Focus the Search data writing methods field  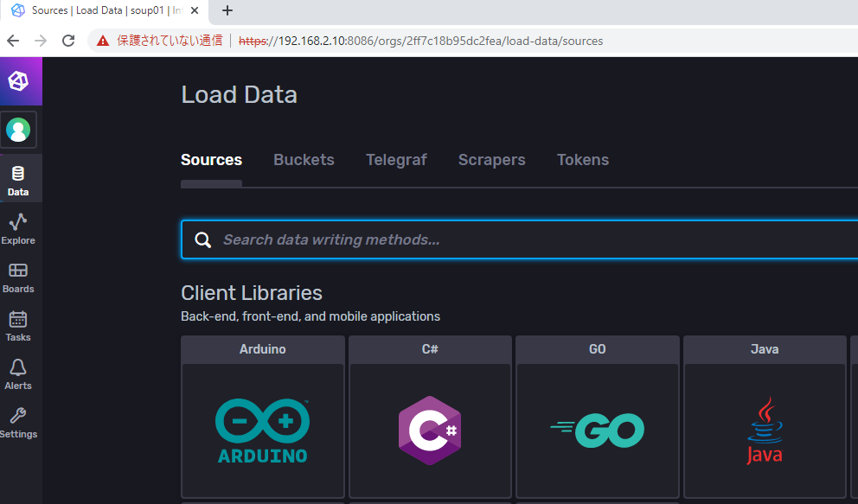[x=520, y=239]
